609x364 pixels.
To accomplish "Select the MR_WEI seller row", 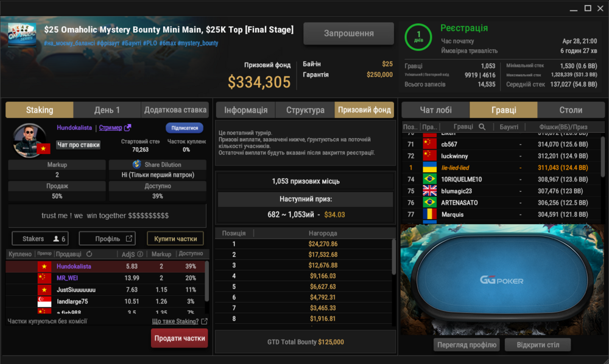I will coord(105,278).
